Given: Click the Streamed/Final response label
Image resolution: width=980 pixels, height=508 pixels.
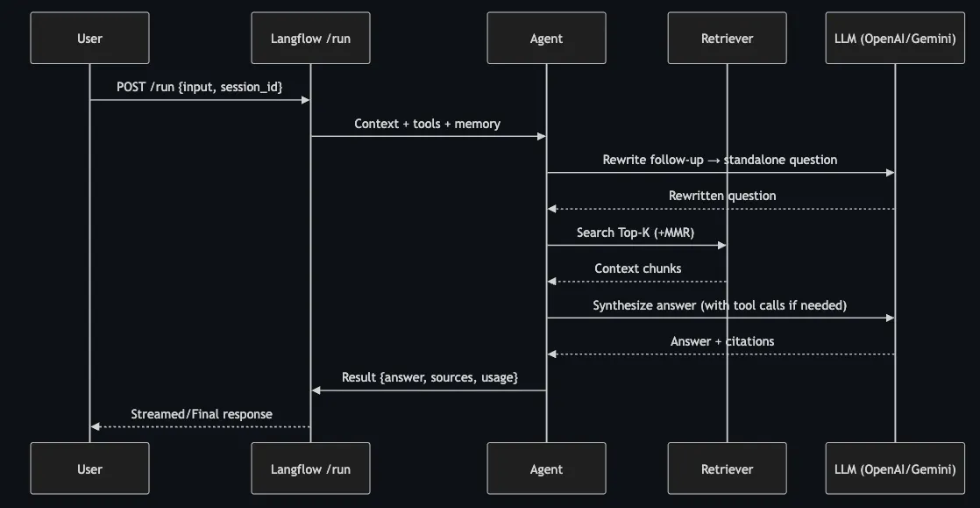Looking at the screenshot, I should pos(201,413).
